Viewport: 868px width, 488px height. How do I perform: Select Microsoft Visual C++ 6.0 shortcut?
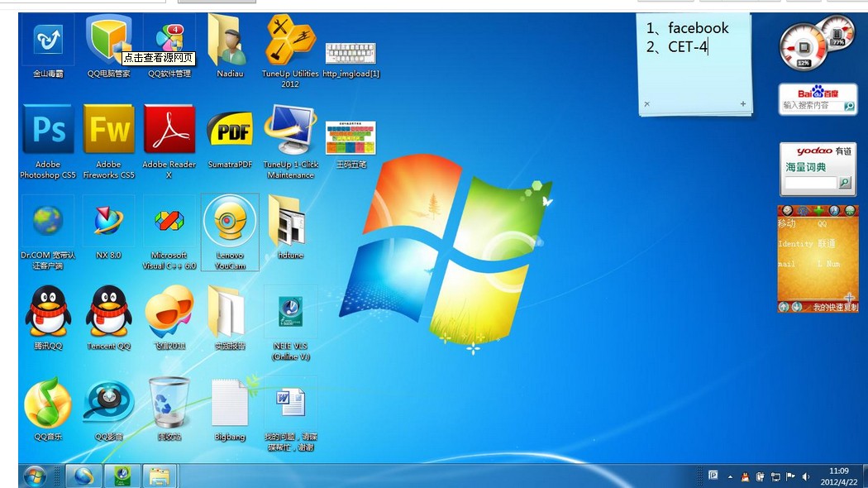[169, 222]
